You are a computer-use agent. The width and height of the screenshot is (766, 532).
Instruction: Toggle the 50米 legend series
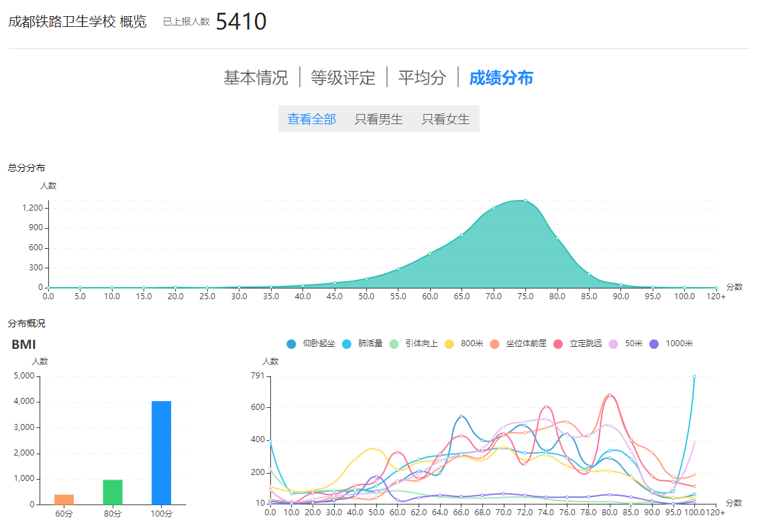tap(626, 343)
